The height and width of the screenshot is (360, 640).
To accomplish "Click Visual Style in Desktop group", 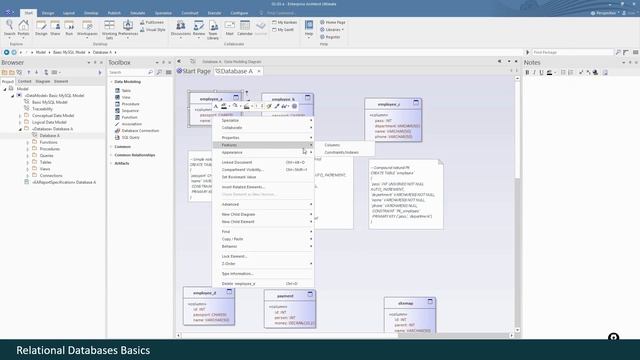I will pos(153,30).
